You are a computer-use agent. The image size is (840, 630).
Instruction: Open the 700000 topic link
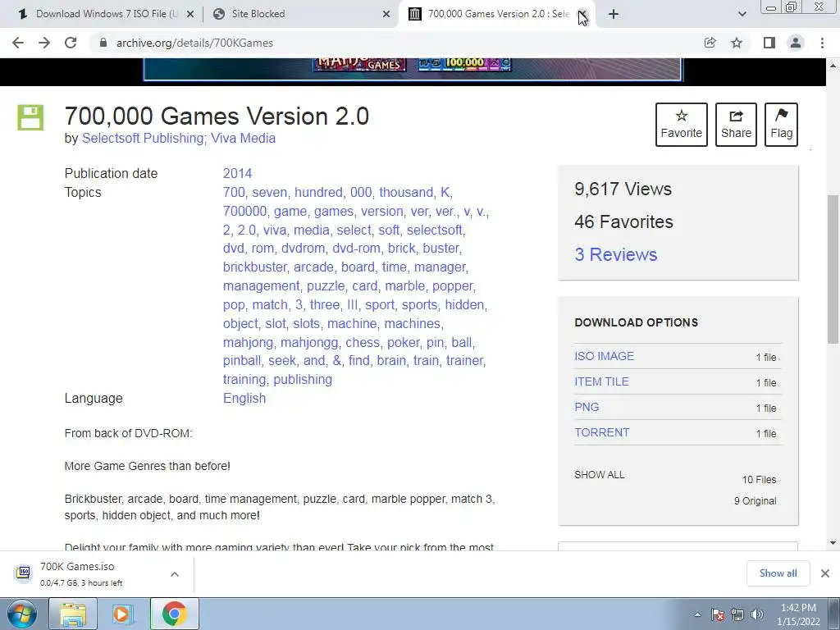tap(244, 211)
